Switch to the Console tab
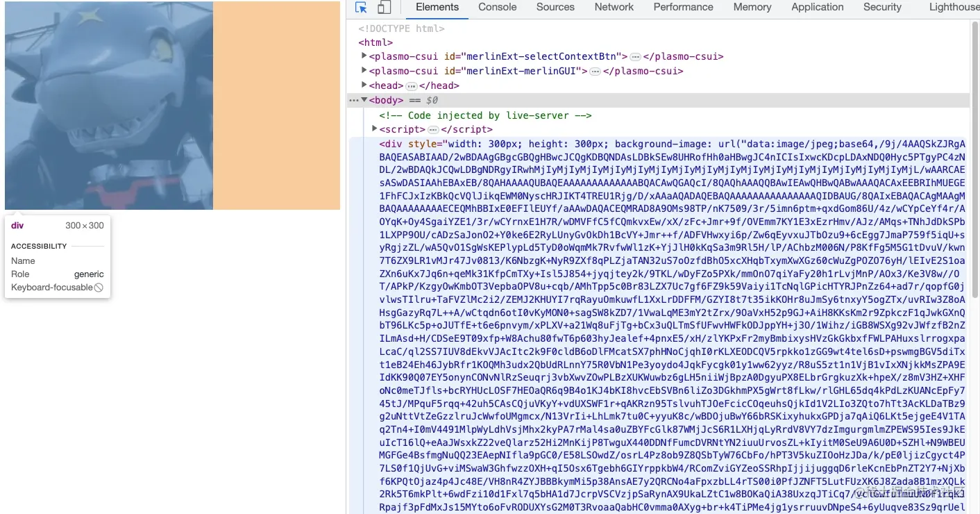 point(498,7)
